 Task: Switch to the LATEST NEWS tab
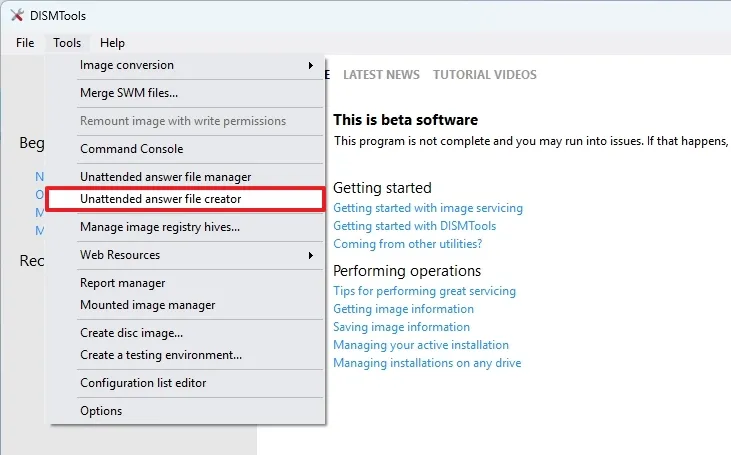point(381,75)
